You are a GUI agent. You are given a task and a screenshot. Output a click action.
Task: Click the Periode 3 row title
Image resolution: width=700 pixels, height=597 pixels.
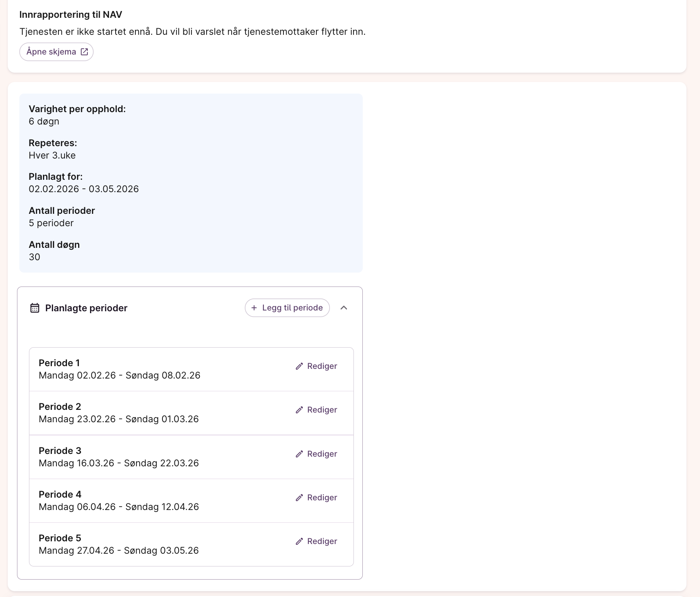pos(60,451)
